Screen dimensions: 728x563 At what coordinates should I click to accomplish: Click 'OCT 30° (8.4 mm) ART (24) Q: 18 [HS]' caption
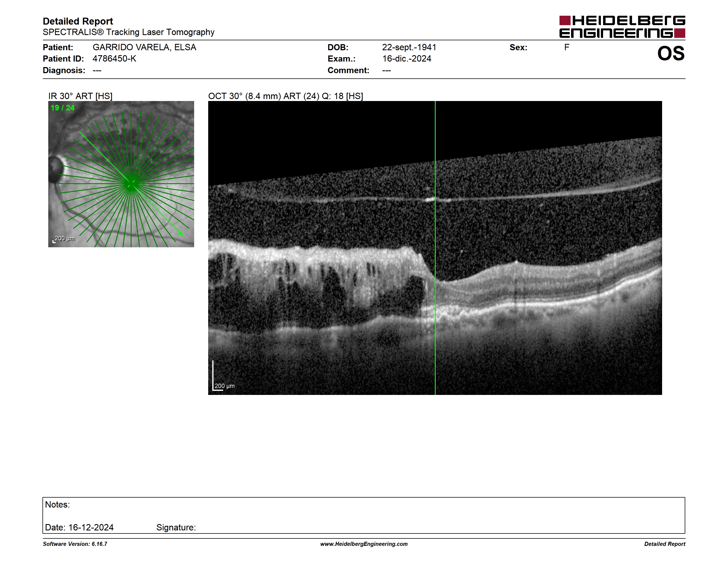click(286, 96)
